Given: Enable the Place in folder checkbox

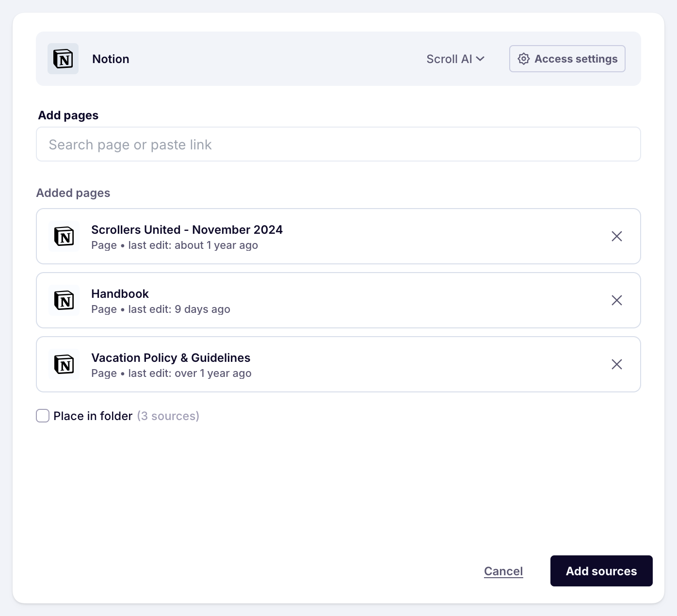Looking at the screenshot, I should tap(43, 416).
